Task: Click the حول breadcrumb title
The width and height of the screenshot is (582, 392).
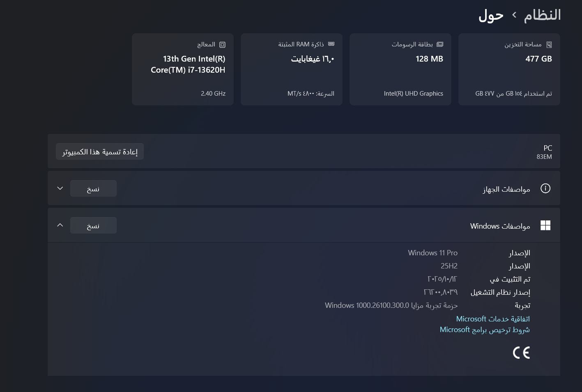Action: (491, 16)
